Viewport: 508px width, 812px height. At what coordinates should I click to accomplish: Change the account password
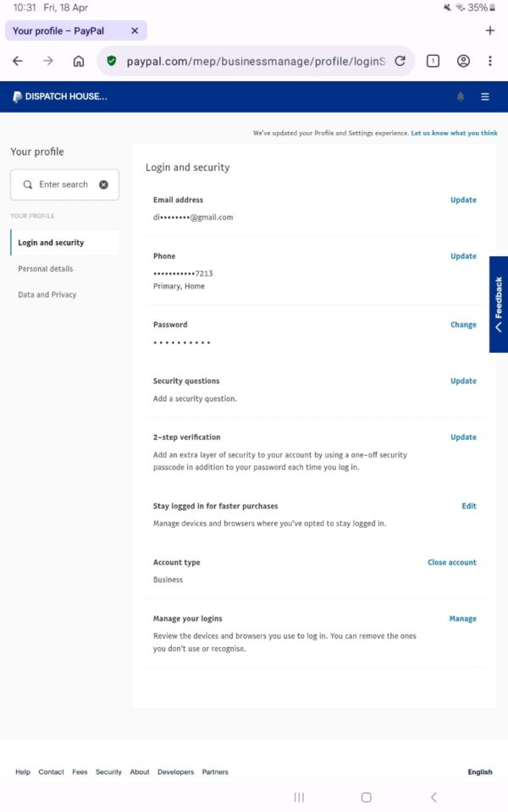click(x=463, y=325)
